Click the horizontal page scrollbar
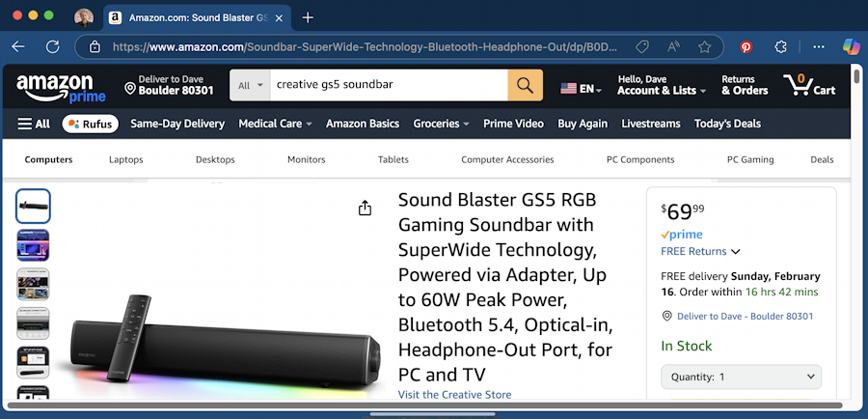The height and width of the screenshot is (419, 868). 424,405
